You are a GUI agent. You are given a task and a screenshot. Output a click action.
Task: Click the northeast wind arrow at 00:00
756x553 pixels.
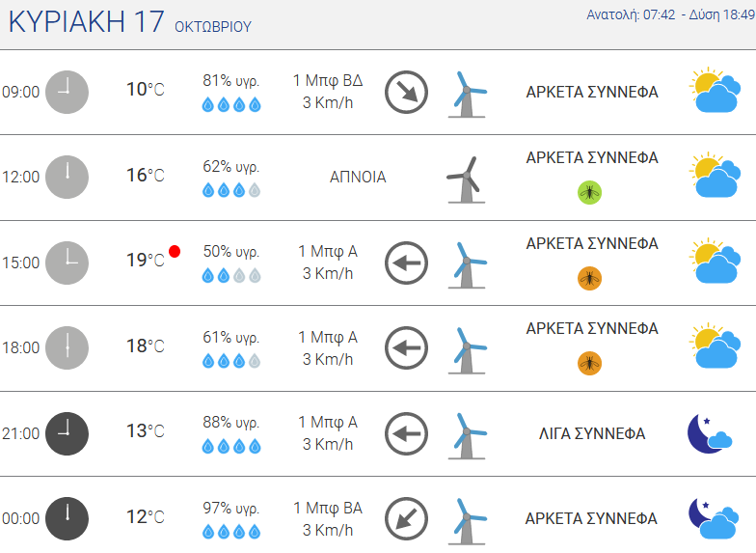[407, 519]
